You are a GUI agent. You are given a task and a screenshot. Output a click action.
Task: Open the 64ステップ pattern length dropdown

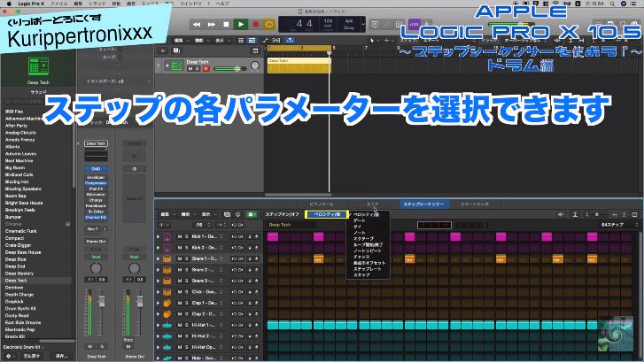[620, 225]
